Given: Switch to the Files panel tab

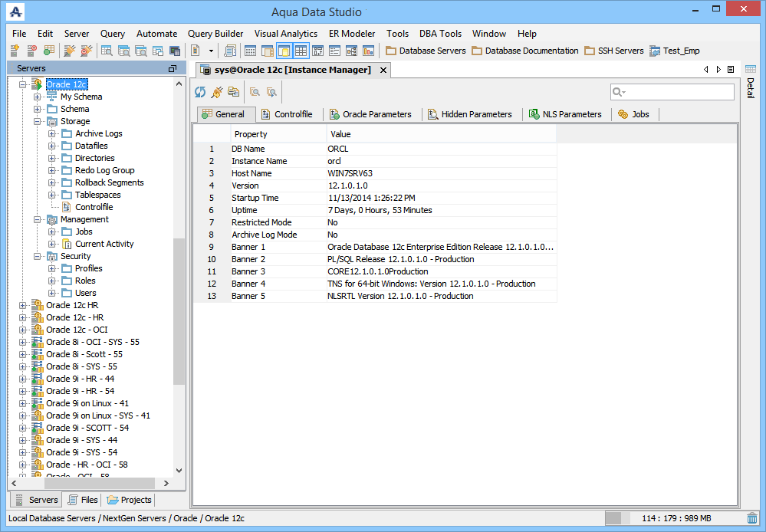Looking at the screenshot, I should (83, 500).
